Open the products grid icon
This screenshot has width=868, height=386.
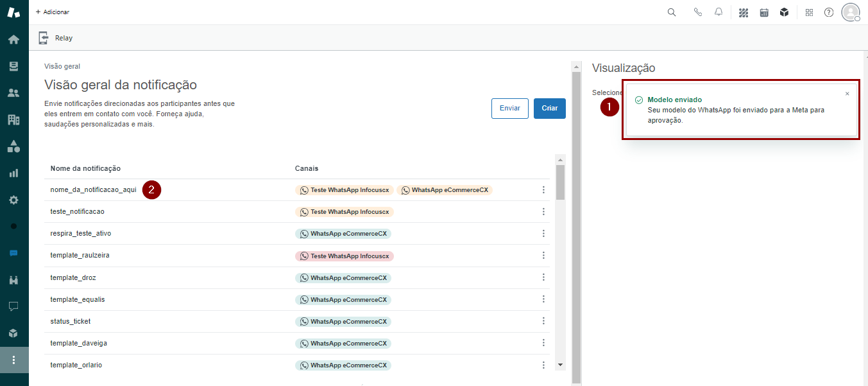(x=809, y=12)
